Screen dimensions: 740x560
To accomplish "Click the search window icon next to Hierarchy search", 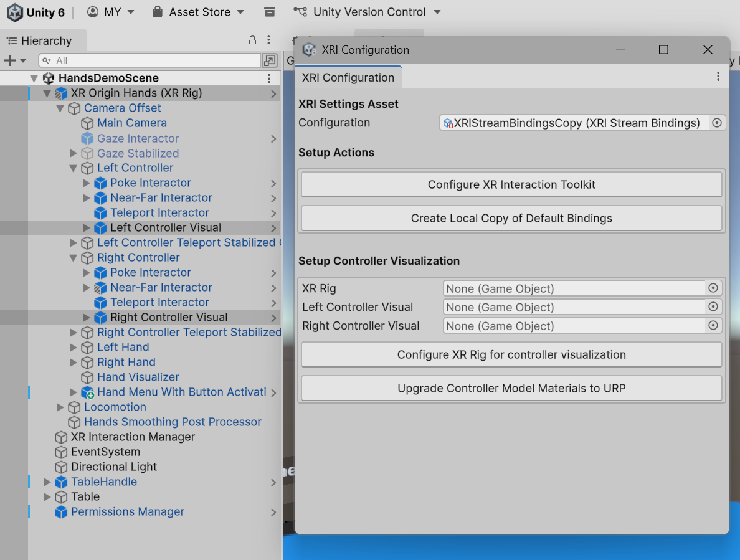I will (270, 60).
